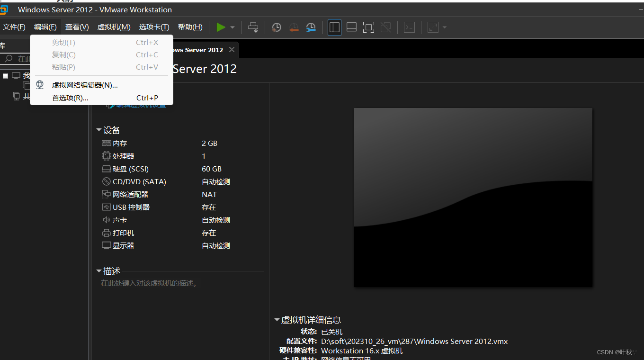Open the 网络适配器 device setting
Image resolution: width=644 pixels, height=360 pixels.
pos(131,194)
